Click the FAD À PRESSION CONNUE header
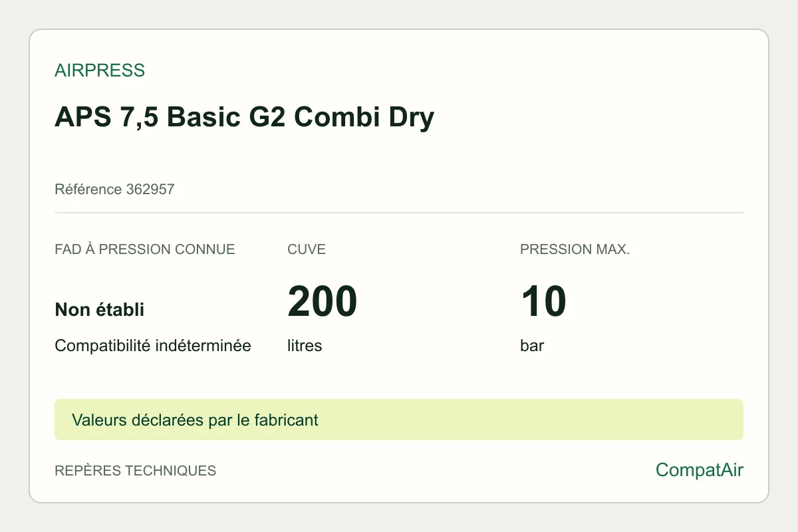This screenshot has width=798, height=532. click(x=145, y=250)
